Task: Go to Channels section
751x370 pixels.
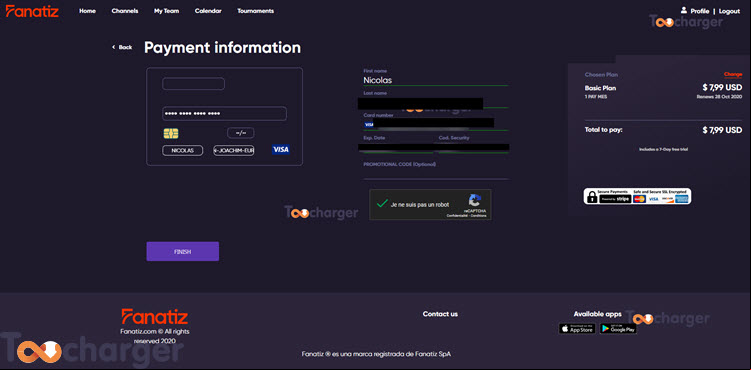Action: point(125,11)
